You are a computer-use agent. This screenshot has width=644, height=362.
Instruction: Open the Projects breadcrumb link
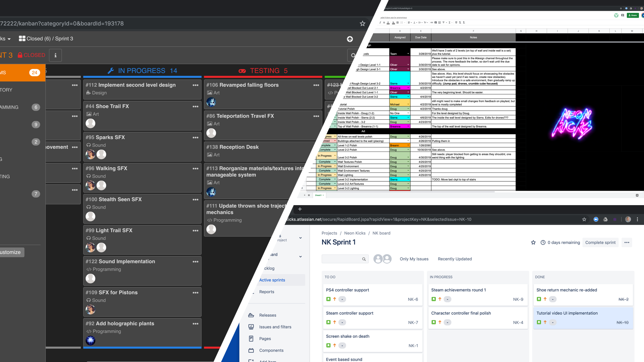329,233
